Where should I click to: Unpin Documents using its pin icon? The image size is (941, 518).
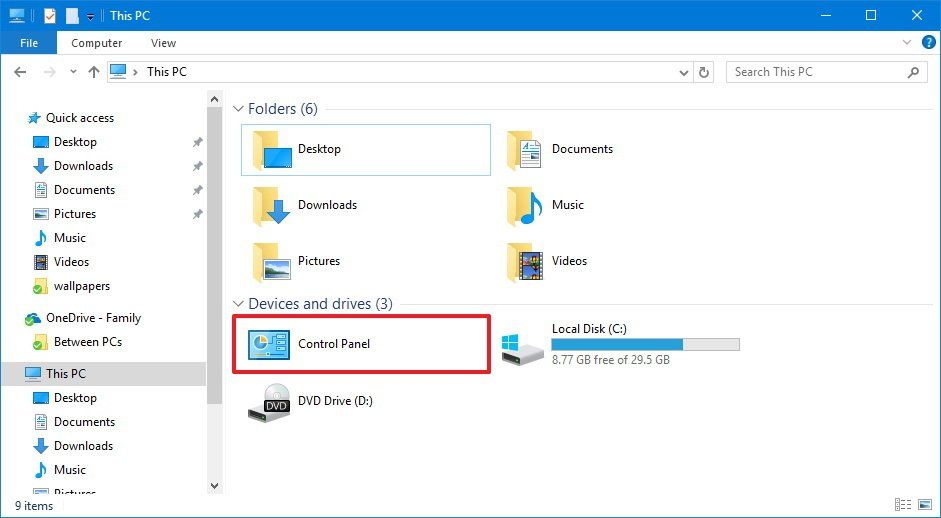click(x=197, y=191)
